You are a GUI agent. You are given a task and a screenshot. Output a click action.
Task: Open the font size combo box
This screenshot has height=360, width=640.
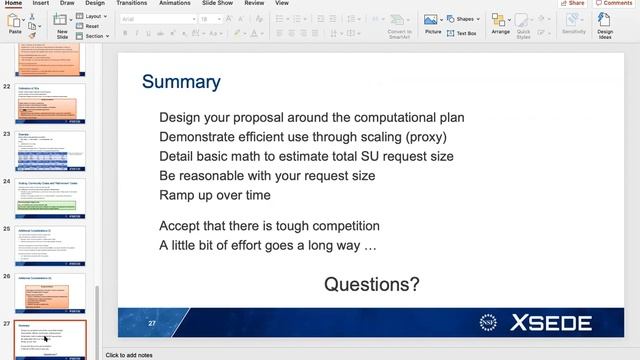coord(211,19)
